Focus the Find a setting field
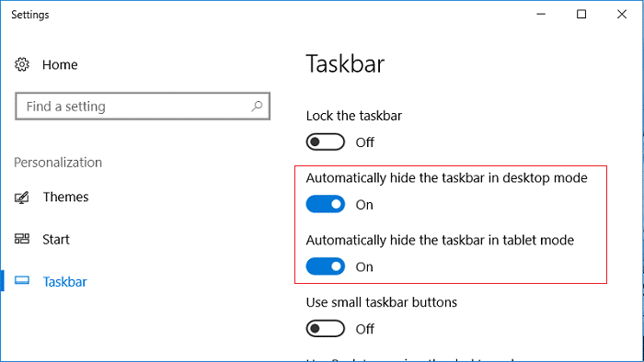This screenshot has width=644, height=362. (x=143, y=107)
